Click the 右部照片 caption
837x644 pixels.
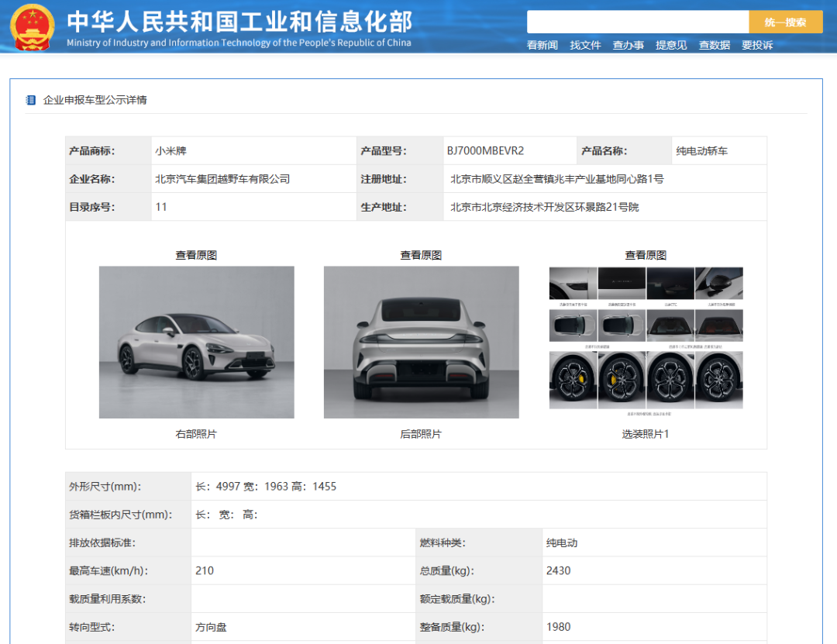[x=196, y=434]
